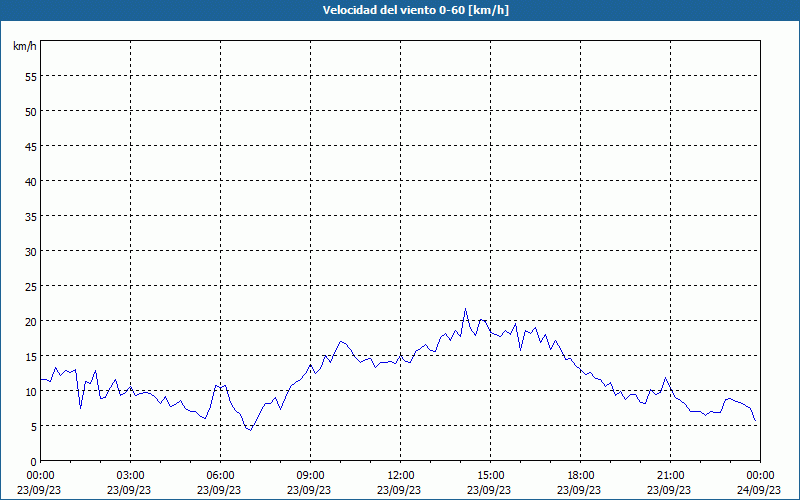Click the y-axis value 20
This screenshot has height=500, width=800.
pyautogui.click(x=31, y=321)
